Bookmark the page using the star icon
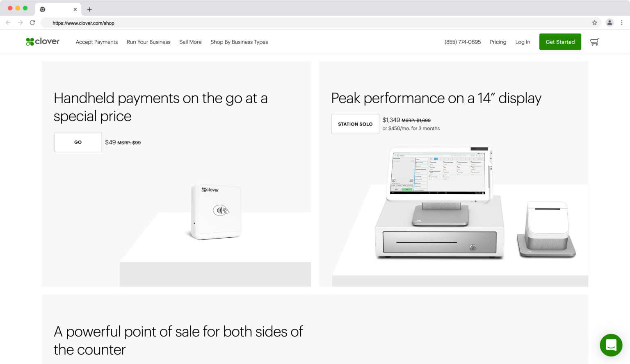The image size is (630, 364). tap(594, 23)
